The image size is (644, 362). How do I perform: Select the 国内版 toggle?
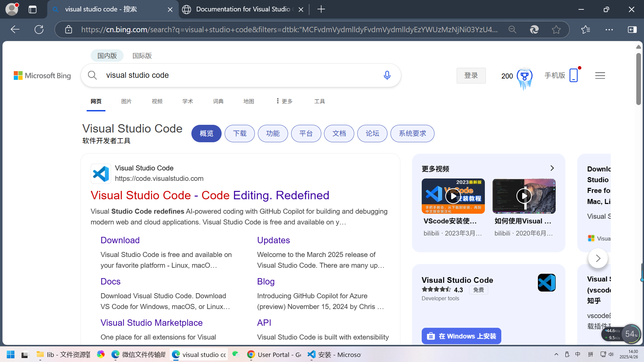click(107, 56)
